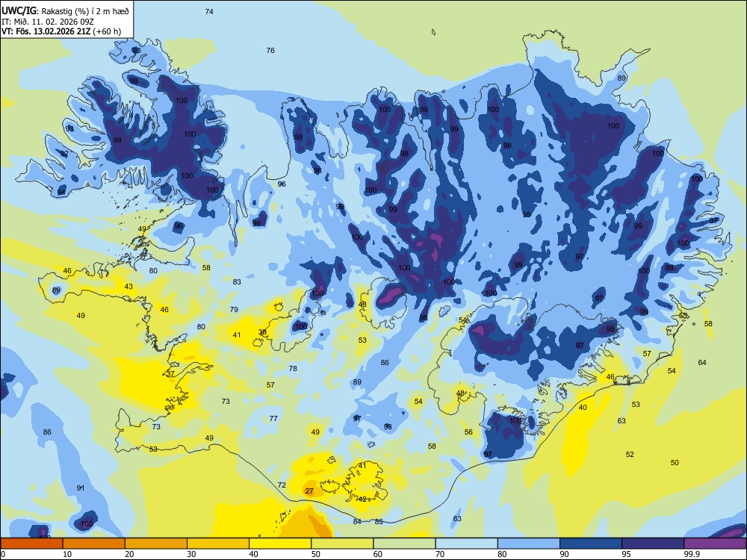Click the map value '42' near the south coast

pyautogui.click(x=362, y=499)
